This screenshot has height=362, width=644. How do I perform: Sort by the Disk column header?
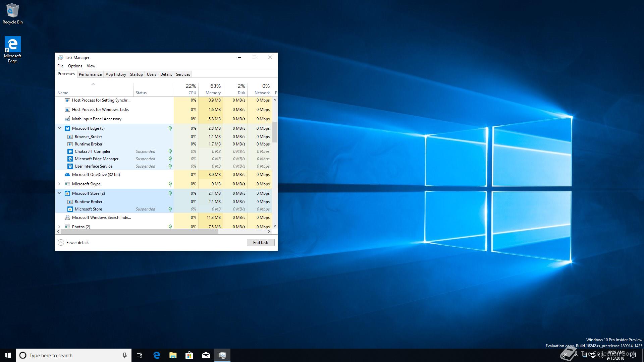(235, 89)
